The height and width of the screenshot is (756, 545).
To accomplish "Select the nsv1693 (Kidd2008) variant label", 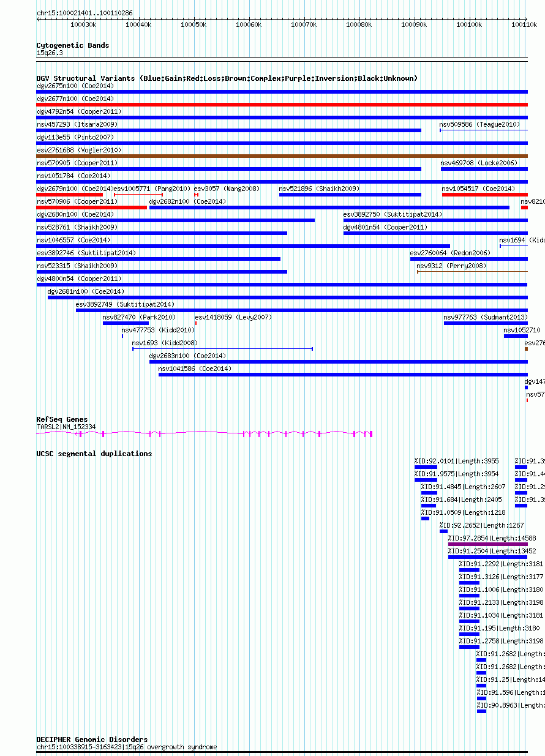I will (x=165, y=343).
